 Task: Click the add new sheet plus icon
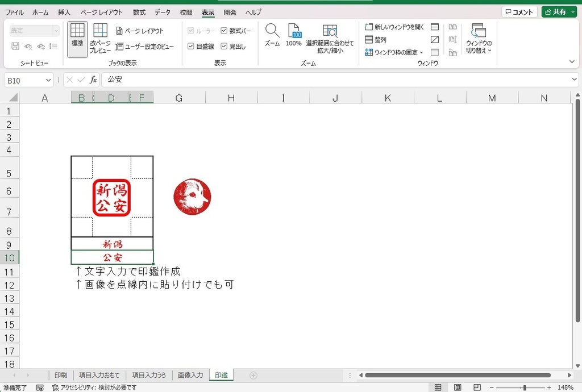pos(253,376)
